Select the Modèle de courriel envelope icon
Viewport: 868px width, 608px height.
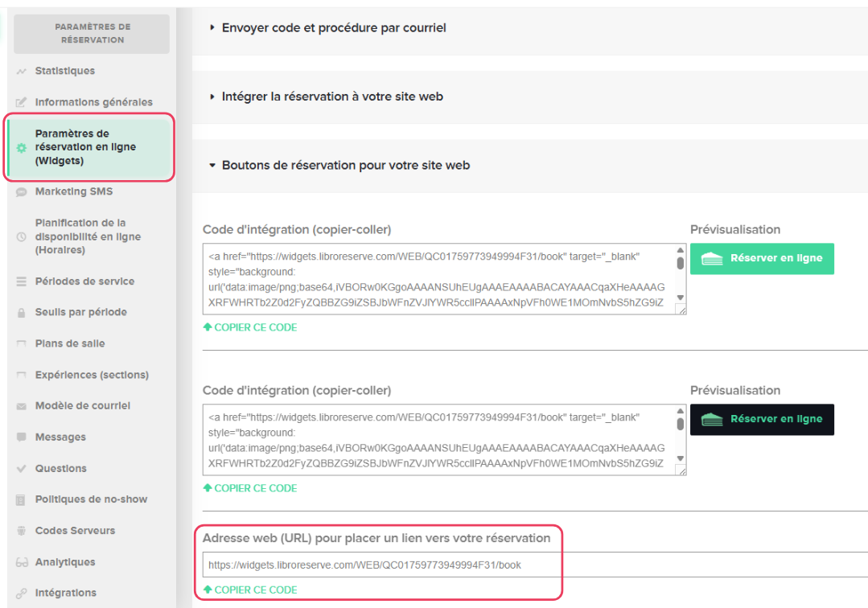click(20, 405)
